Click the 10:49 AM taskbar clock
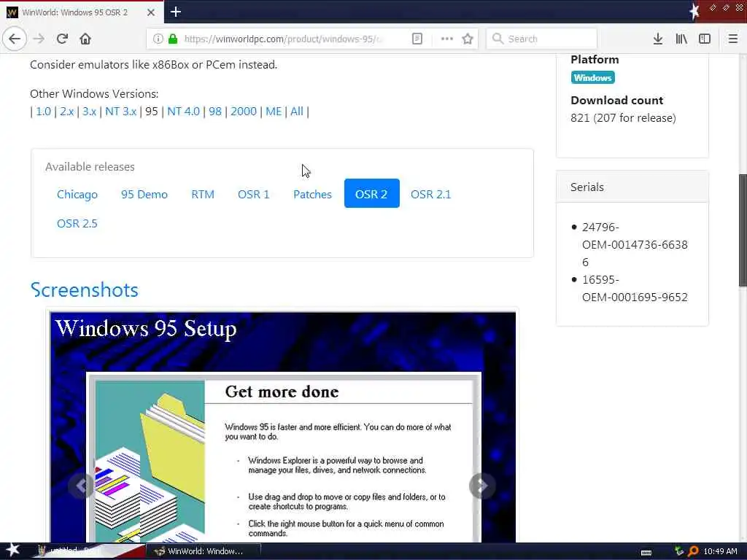 (720, 551)
